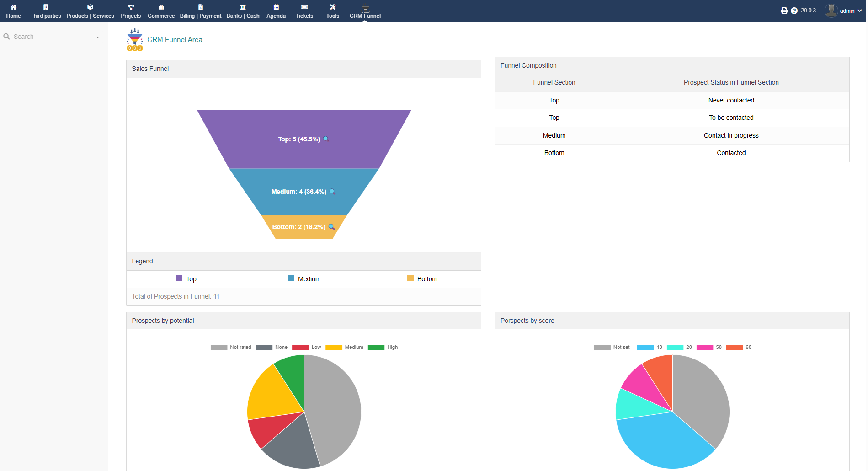
Task: Open Third parties building icon
Action: tap(45, 7)
